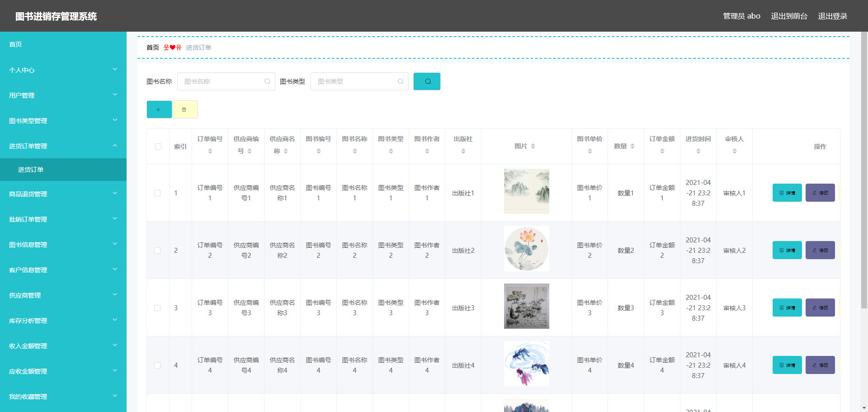Click magnifier icon in 图书名称 search field
The width and height of the screenshot is (868, 412).
267,81
